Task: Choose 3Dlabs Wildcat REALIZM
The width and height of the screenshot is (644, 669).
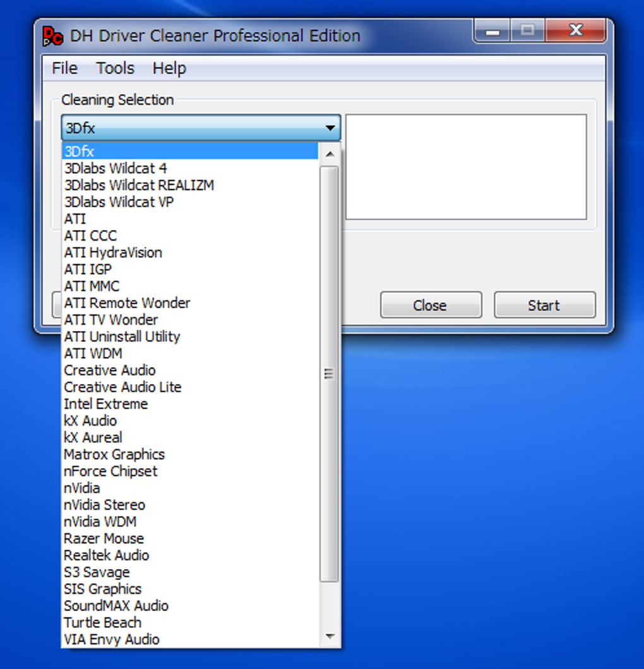Action: point(190,184)
